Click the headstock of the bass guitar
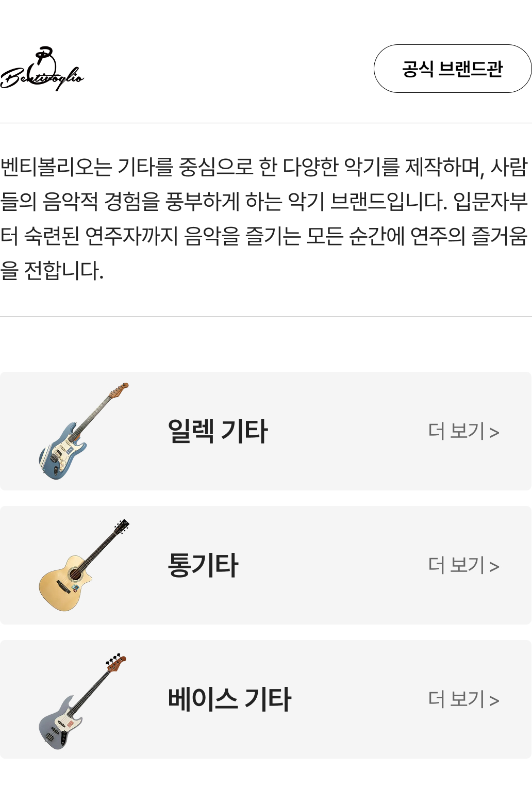The height and width of the screenshot is (803, 532). point(117,662)
